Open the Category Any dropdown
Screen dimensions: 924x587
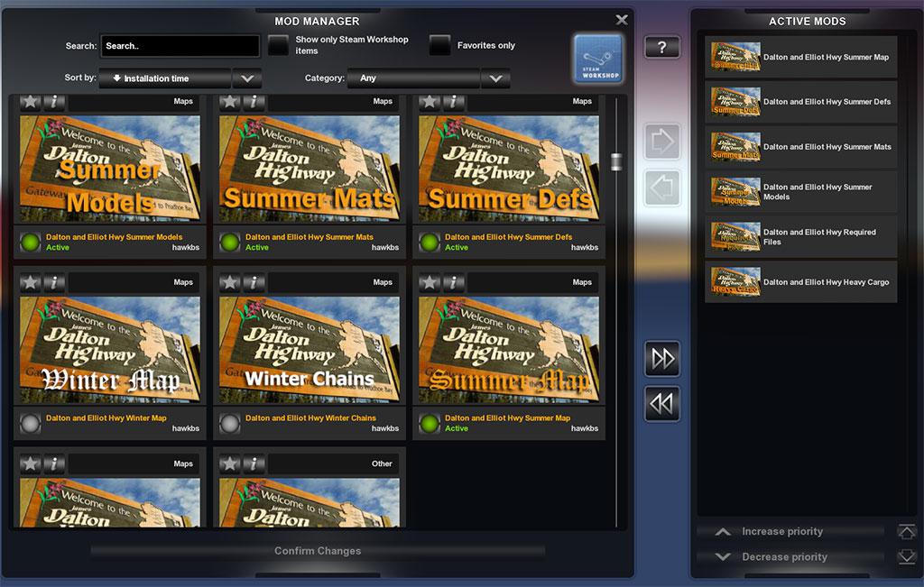pyautogui.click(x=413, y=78)
